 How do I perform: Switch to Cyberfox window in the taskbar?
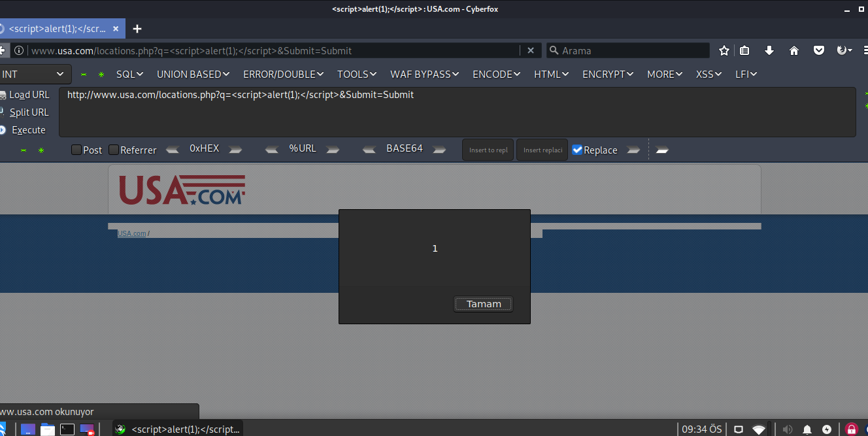(x=178, y=429)
